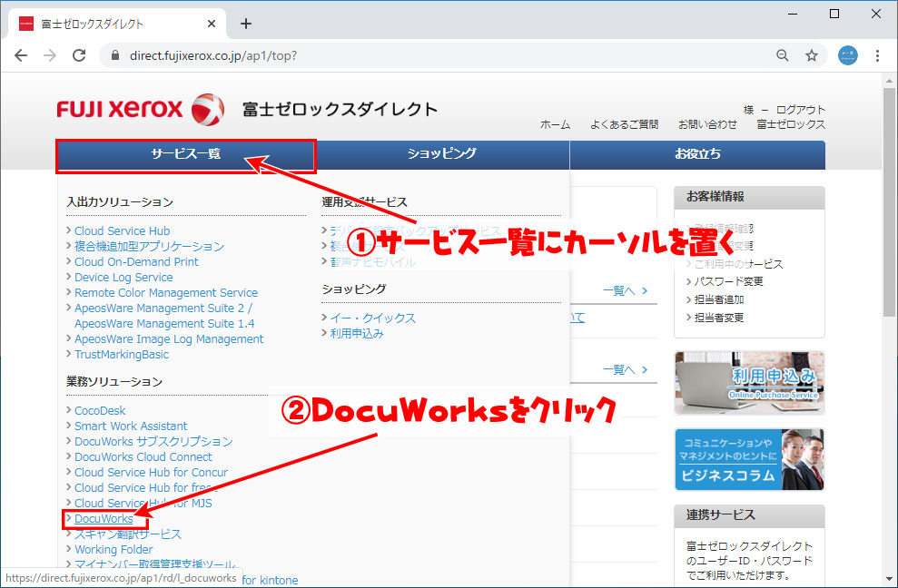The image size is (898, 588).
Task: Open Cloud Service Hub for Concur link
Action: 152,473
